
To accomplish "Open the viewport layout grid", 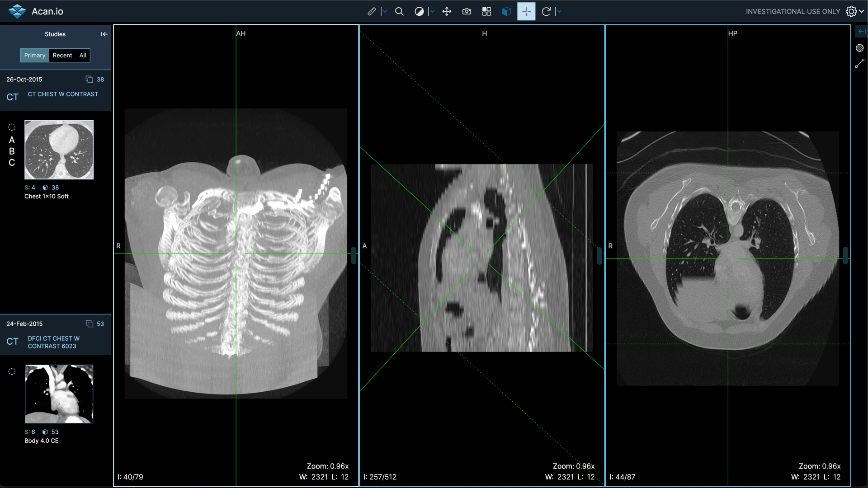I will pyautogui.click(x=486, y=12).
